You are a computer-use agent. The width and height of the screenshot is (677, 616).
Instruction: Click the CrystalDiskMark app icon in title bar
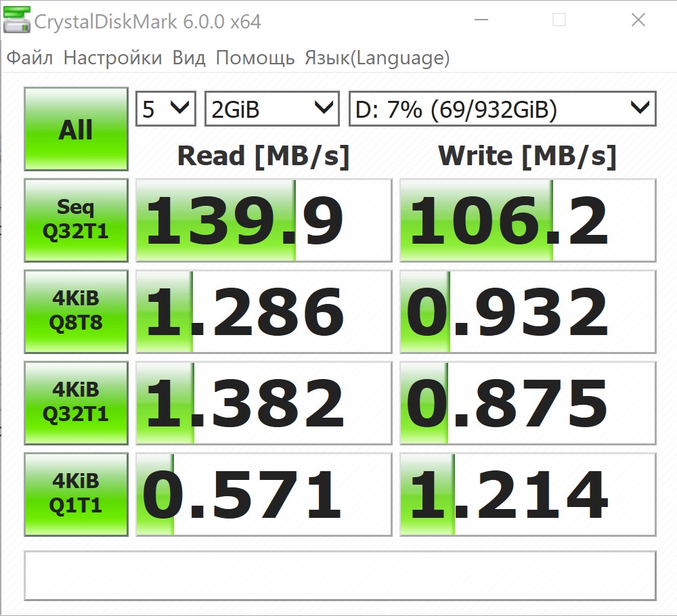coord(16,20)
